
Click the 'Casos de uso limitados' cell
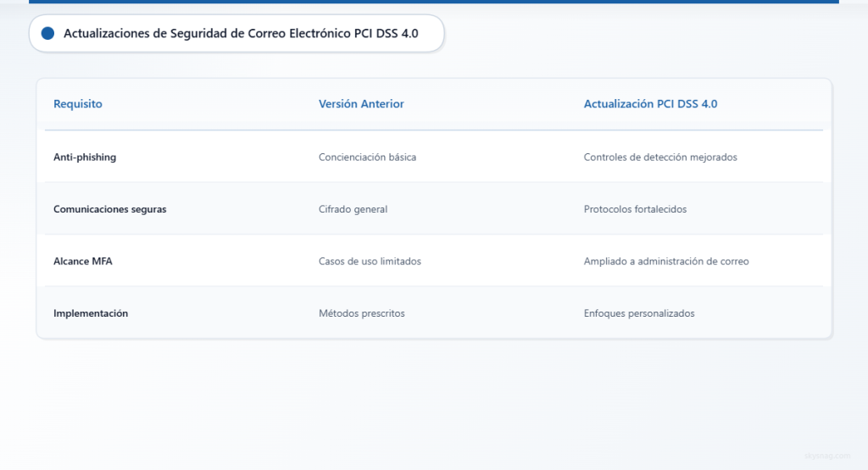point(370,261)
